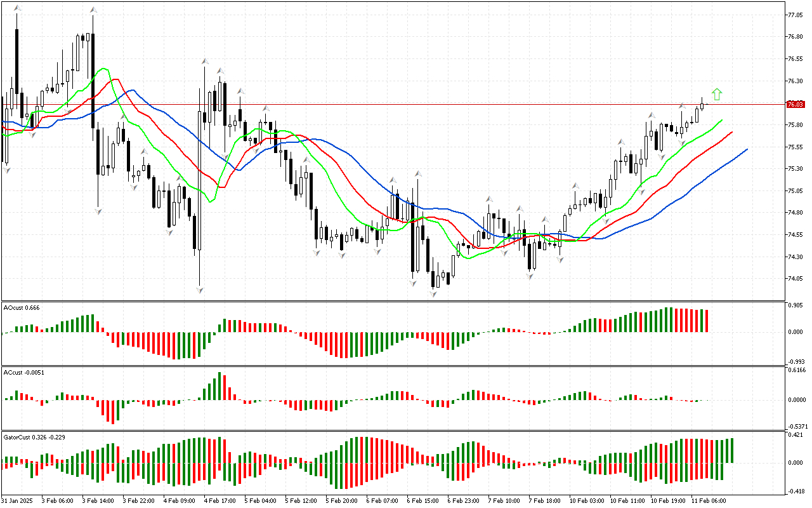Viewport: 812px width, 508px height.
Task: Click the 74.80 price axis label
Action: click(795, 213)
